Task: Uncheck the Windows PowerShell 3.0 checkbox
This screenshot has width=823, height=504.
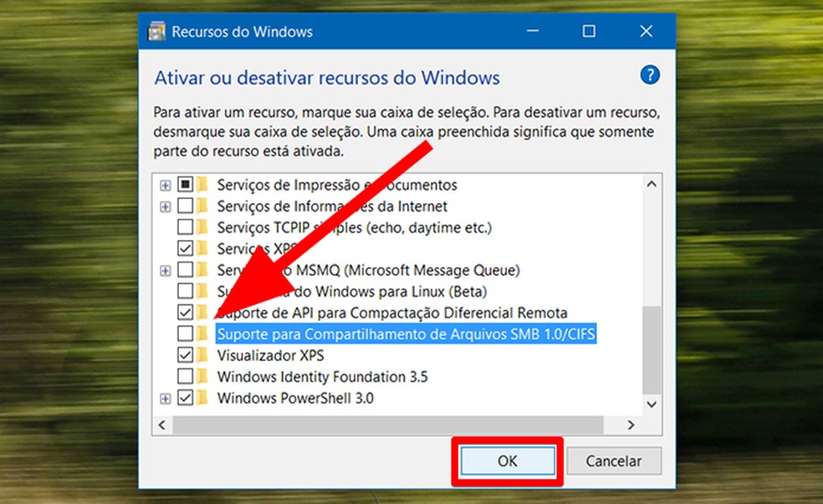Action: coord(186,398)
